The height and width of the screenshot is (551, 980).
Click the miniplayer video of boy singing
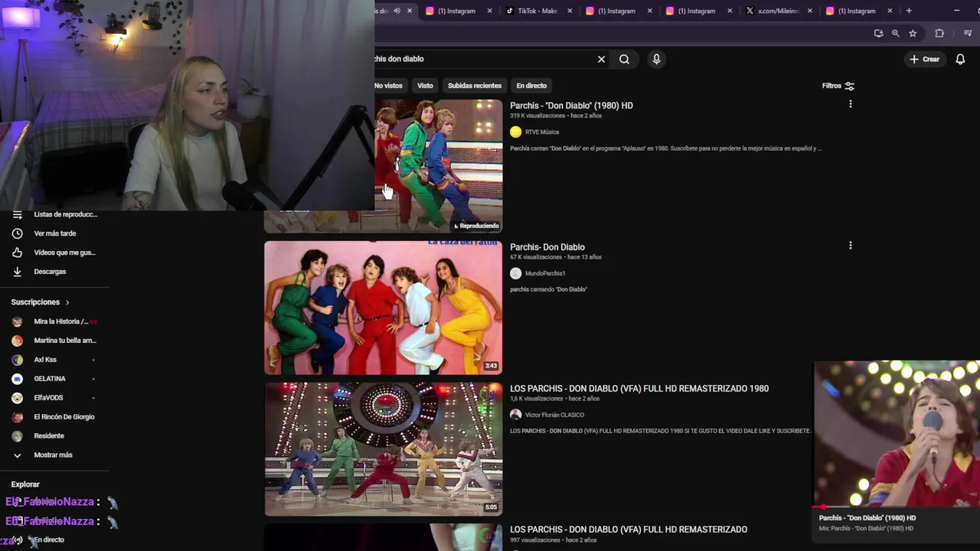(897, 433)
